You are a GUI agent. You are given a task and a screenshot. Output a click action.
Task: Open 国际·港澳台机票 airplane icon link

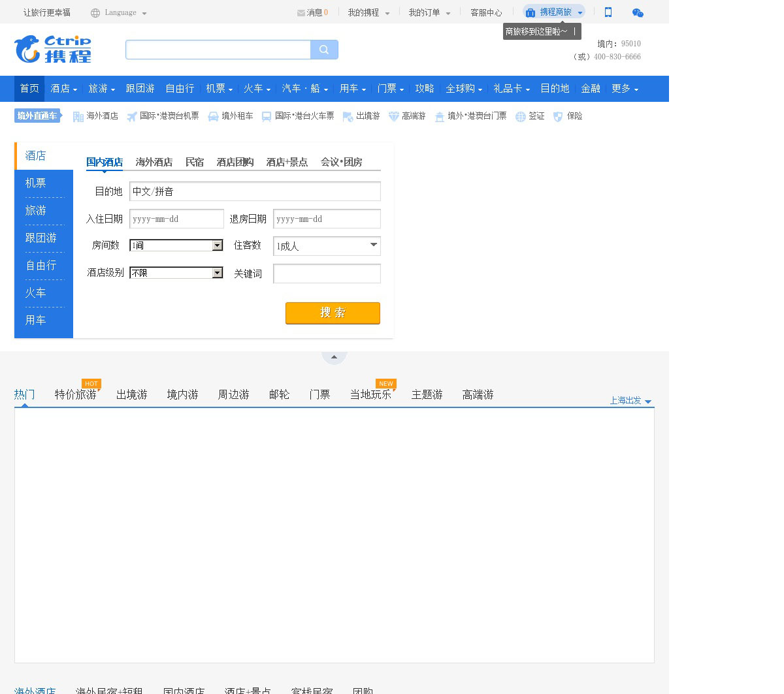point(163,116)
